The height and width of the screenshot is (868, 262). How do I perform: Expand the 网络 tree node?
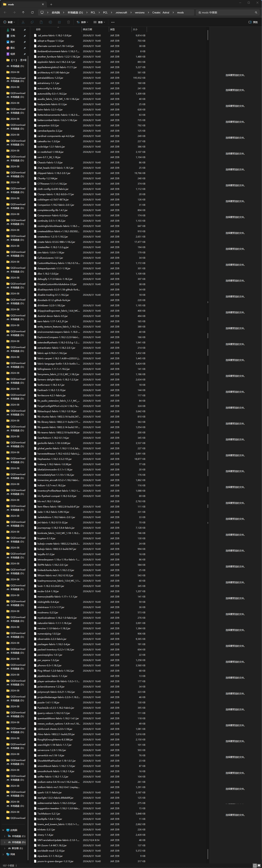(x=3, y=855)
